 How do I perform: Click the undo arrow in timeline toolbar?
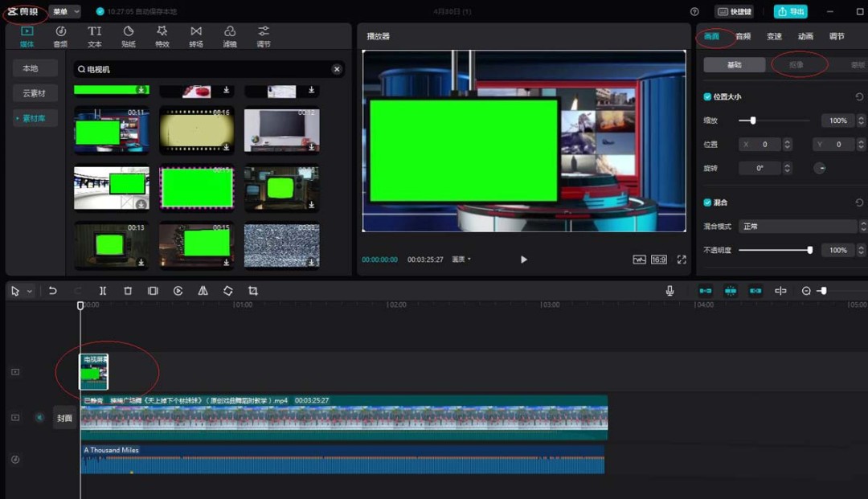pos(53,291)
